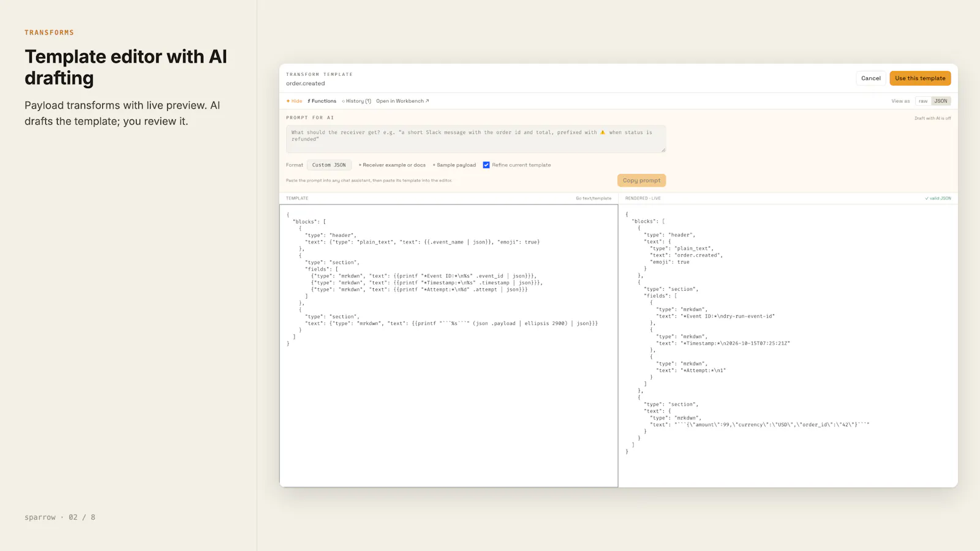The width and height of the screenshot is (980, 551).
Task: Focus the Prompt for AI text area
Action: click(x=476, y=139)
